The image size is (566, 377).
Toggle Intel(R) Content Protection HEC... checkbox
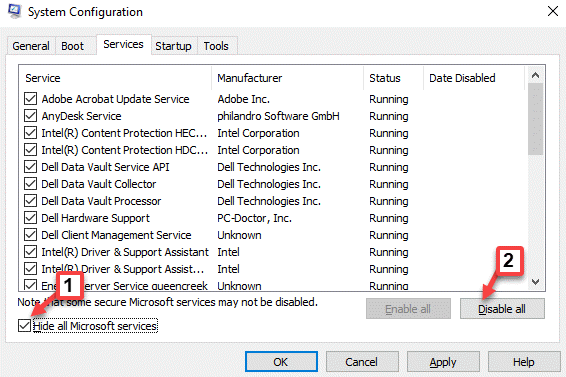[30, 133]
